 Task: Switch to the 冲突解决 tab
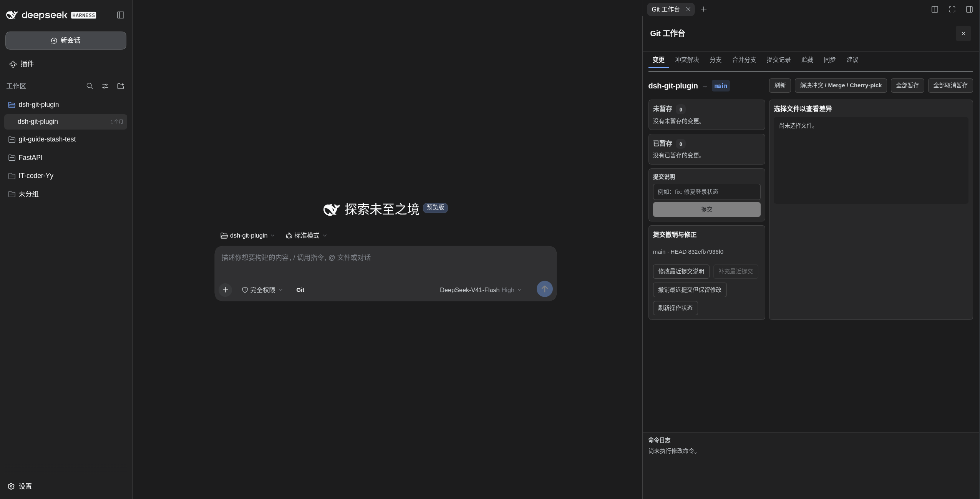click(x=687, y=60)
